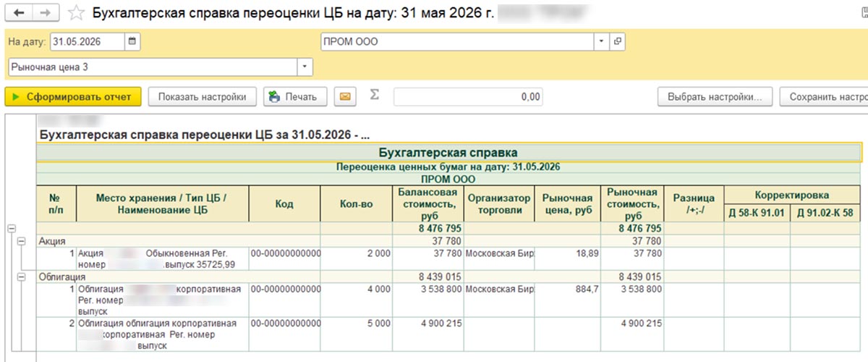Click Выбрать настройки button
The height and width of the screenshot is (362, 868).
[715, 96]
